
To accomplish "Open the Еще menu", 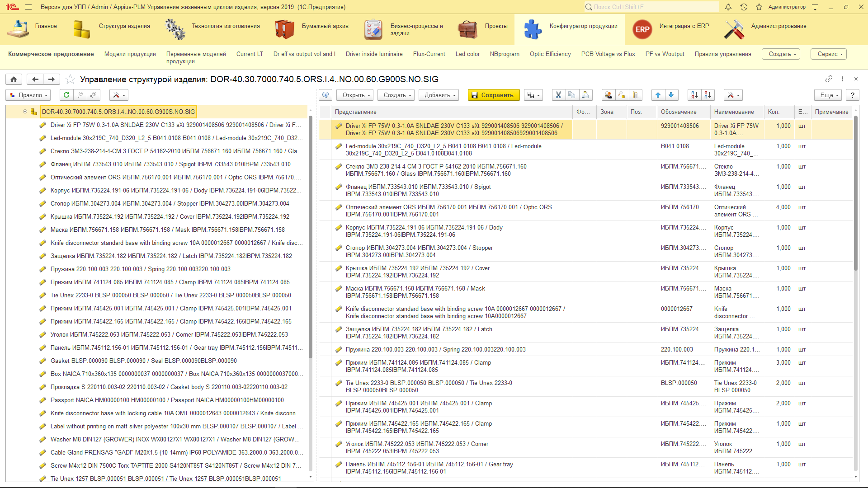I will 829,95.
